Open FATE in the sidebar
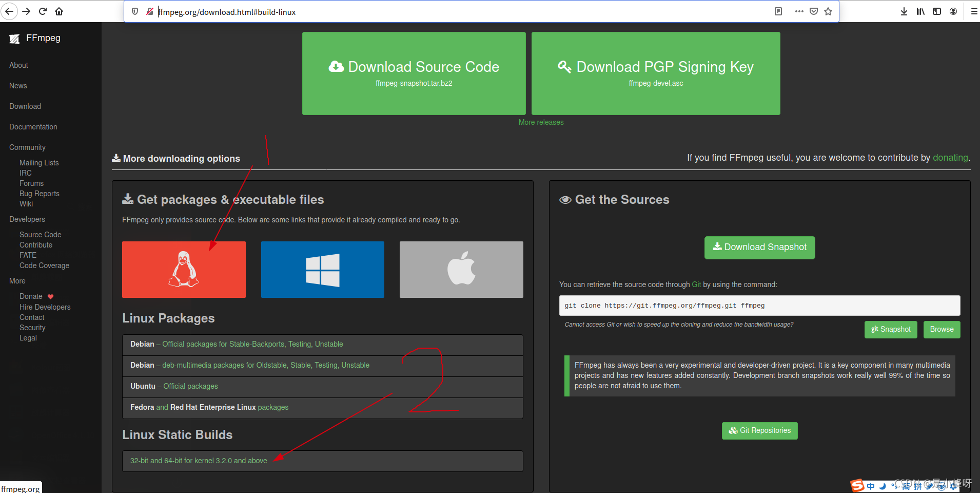Screen dimensions: 980x493 28,255
